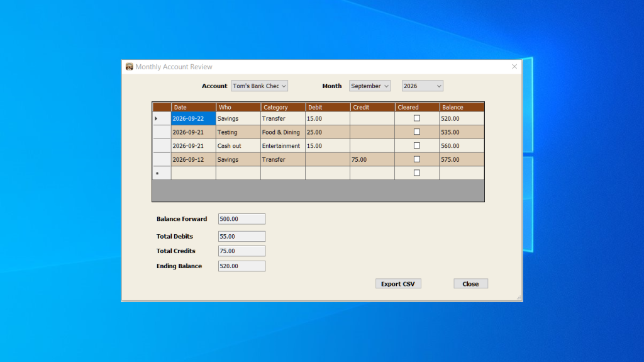The height and width of the screenshot is (362, 644).
Task: Open the Account dropdown
Action: point(259,86)
